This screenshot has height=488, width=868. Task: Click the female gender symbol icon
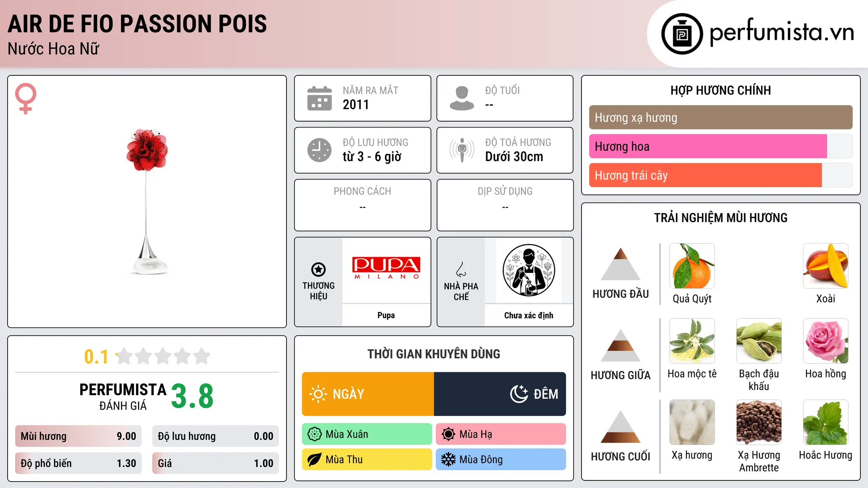[25, 99]
